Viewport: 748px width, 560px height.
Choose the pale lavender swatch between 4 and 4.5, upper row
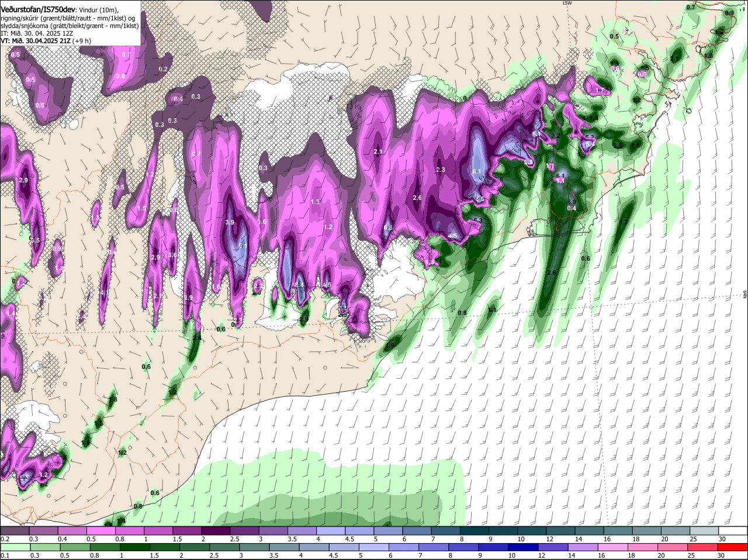coord(331,530)
